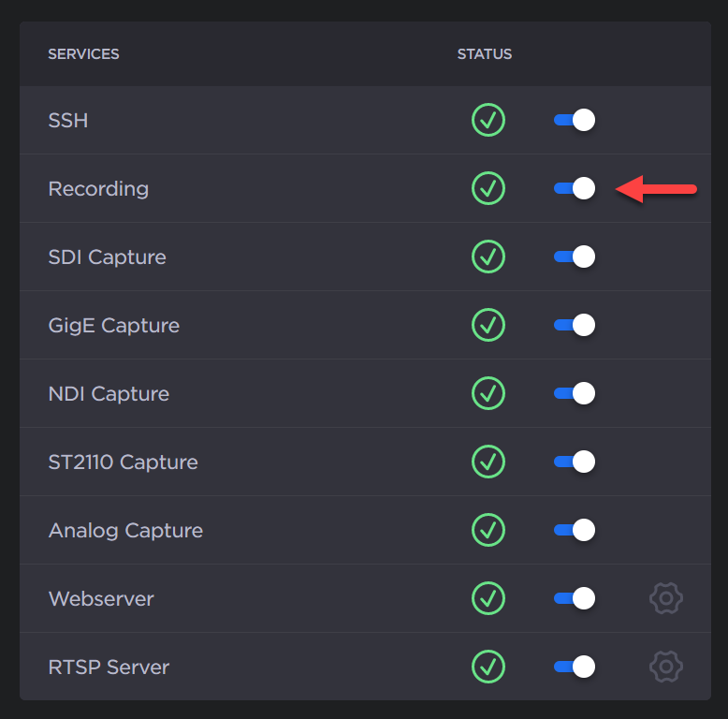
Task: Open Webserver settings gear icon
Action: pos(665,598)
